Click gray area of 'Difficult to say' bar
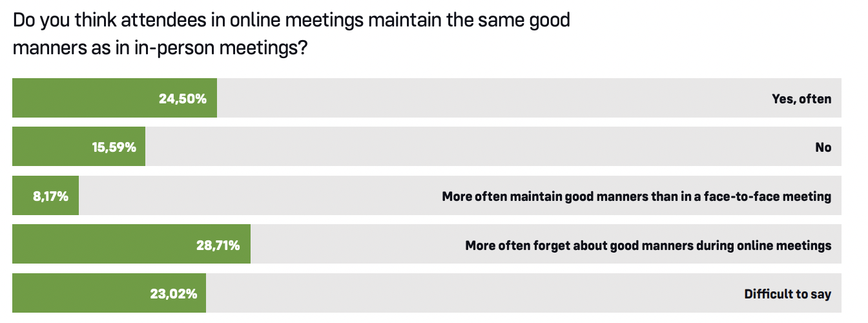This screenshot has height=323, width=868. 471,293
